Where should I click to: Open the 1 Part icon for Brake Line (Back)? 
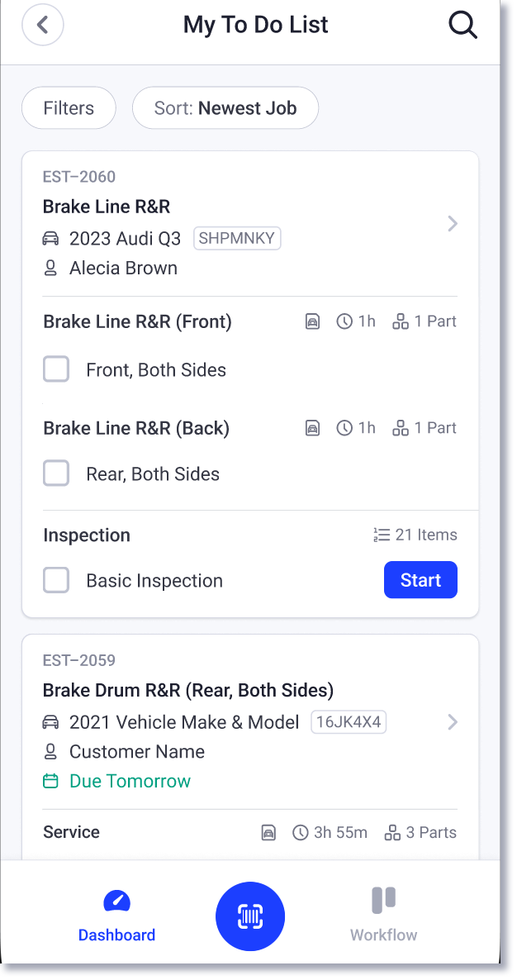(x=401, y=428)
